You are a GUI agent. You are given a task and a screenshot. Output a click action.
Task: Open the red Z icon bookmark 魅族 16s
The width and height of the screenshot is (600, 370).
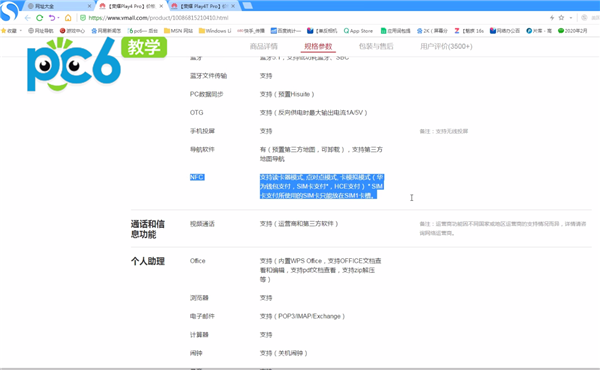469,31
